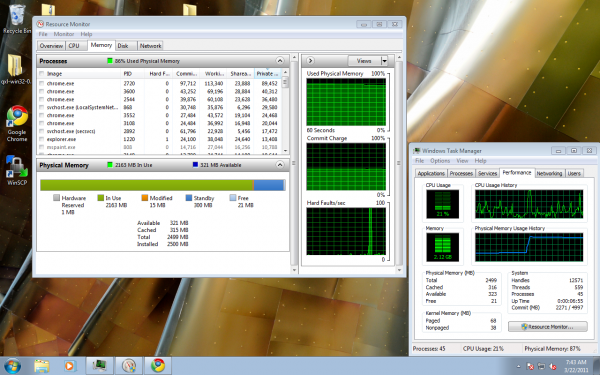Open the Monitor menu in Resource Monitor

point(64,34)
